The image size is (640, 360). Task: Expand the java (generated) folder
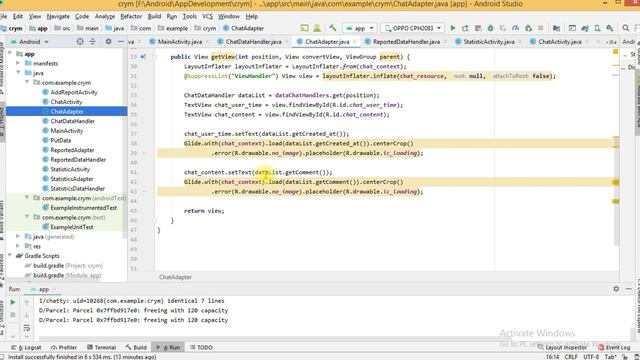[18, 236]
